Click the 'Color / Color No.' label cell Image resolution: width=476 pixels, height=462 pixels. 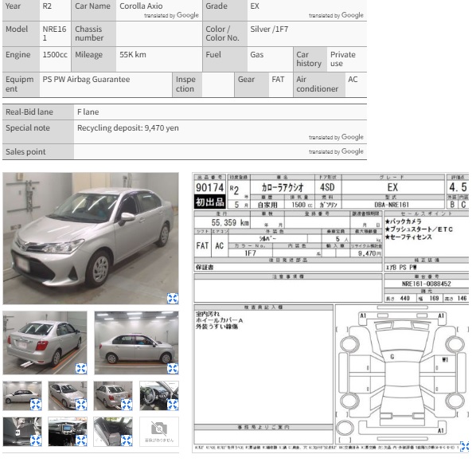tap(225, 33)
